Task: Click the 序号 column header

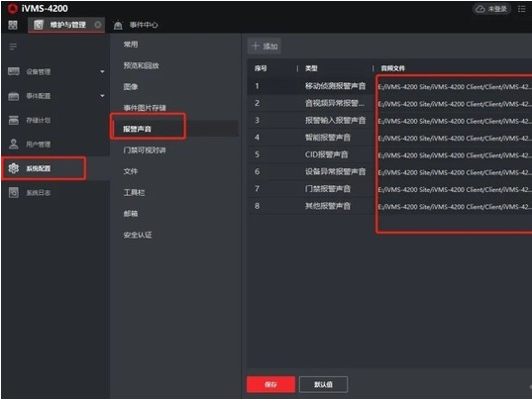Action: [261, 68]
